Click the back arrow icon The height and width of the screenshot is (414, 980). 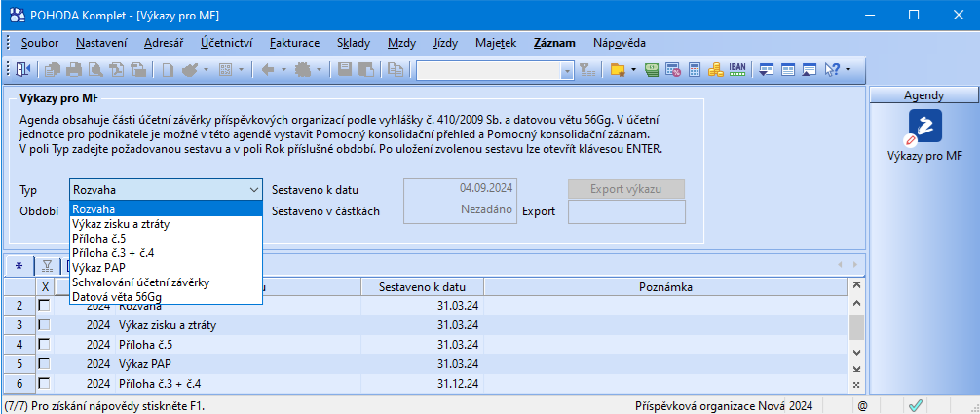click(x=268, y=69)
